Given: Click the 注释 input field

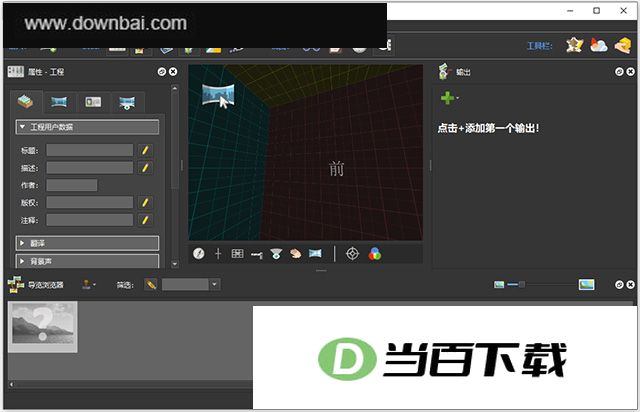Looking at the screenshot, I should tap(89, 220).
